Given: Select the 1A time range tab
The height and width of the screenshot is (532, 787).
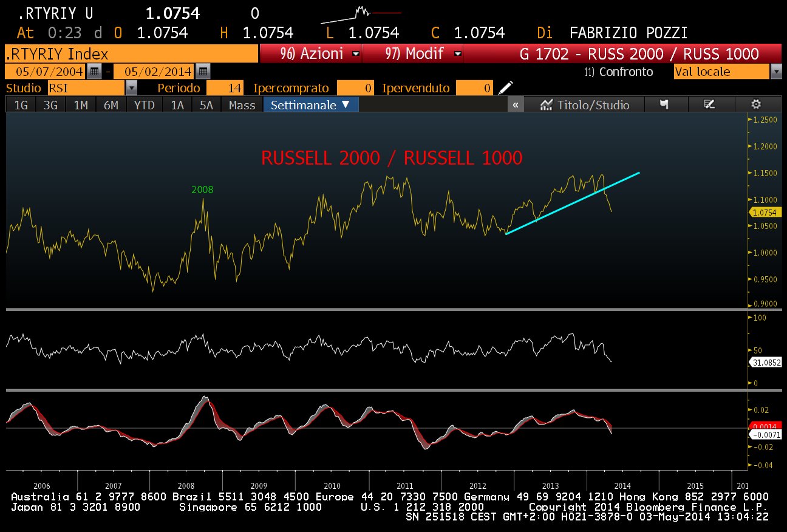Looking at the screenshot, I should pos(177,105).
